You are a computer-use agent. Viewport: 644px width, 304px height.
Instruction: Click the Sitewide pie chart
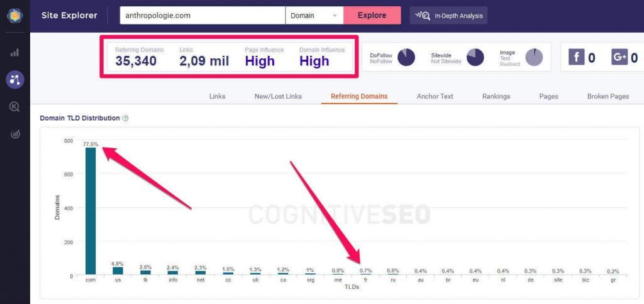[x=475, y=57]
